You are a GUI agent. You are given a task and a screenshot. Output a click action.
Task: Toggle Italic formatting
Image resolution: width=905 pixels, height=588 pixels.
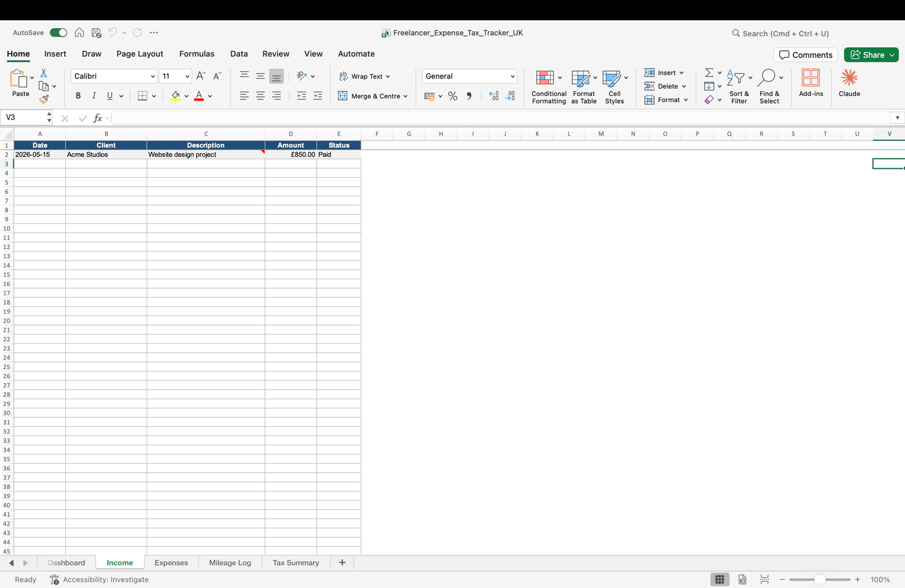(94, 96)
